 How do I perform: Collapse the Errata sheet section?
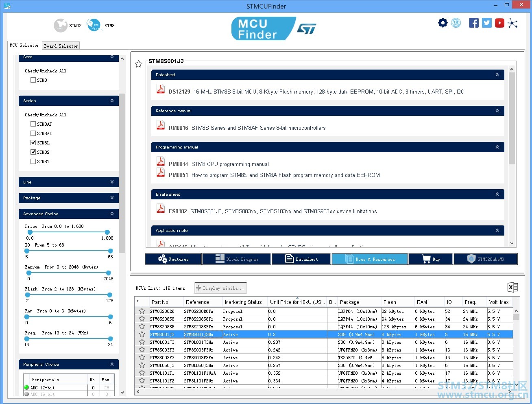(x=497, y=194)
